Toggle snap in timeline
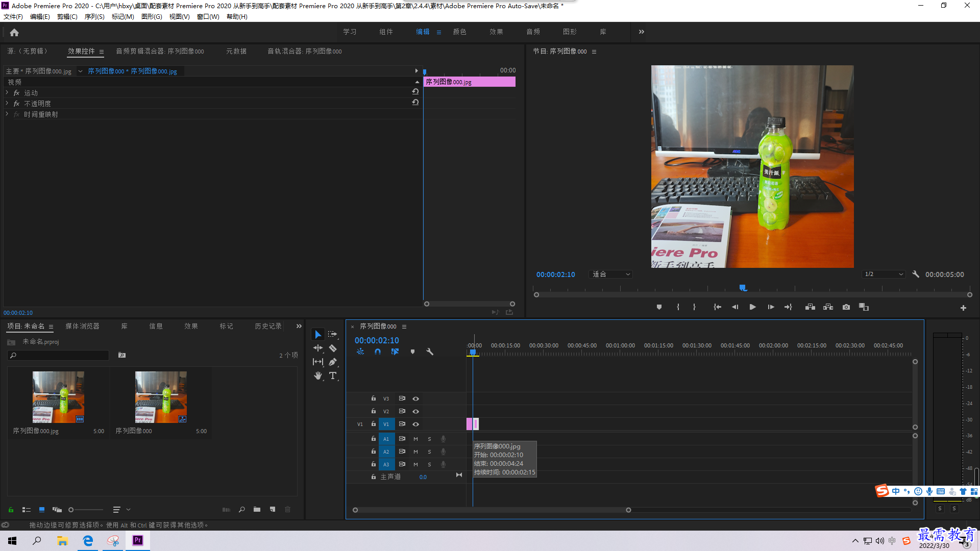 [378, 352]
